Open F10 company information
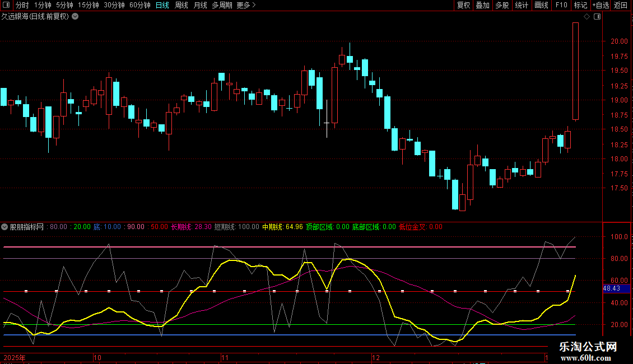The height and width of the screenshot is (364, 633). (x=561, y=5)
